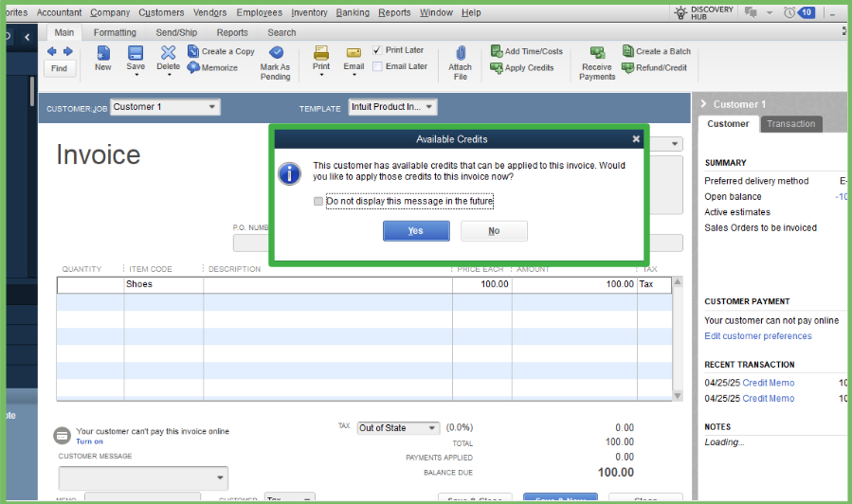Check 'Do not display this message' checkbox
This screenshot has height=504, width=852.
pos(318,202)
